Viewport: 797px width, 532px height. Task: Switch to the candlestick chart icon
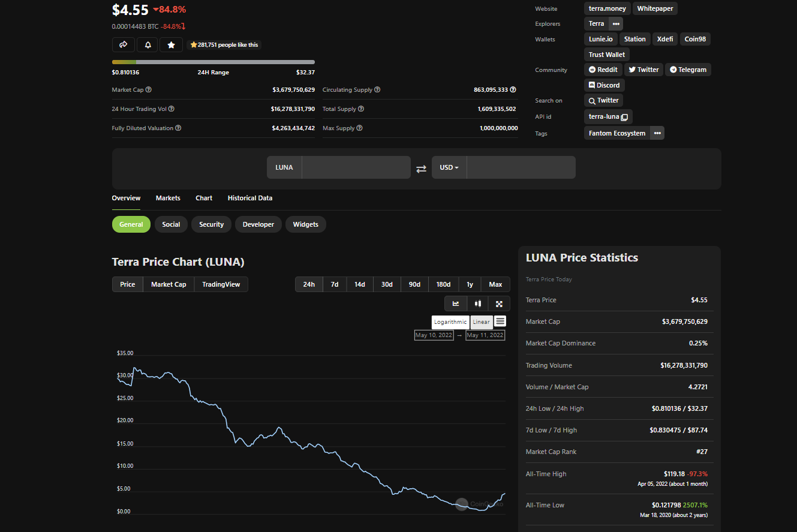(477, 303)
